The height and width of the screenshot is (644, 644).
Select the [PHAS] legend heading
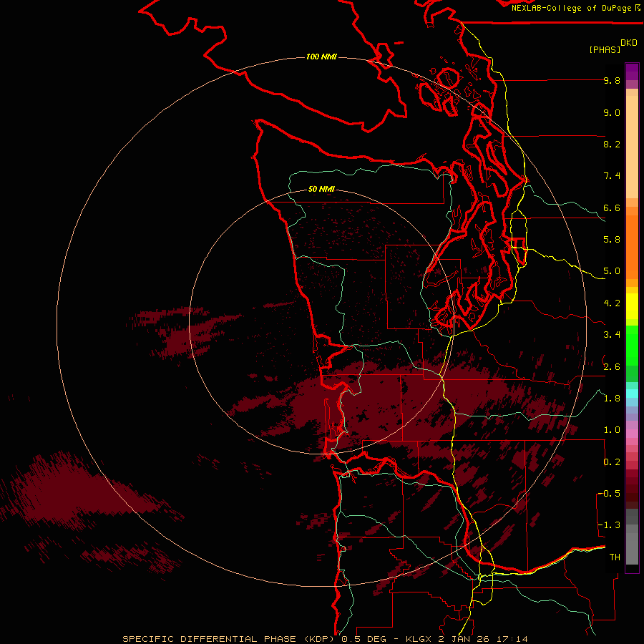point(605,49)
